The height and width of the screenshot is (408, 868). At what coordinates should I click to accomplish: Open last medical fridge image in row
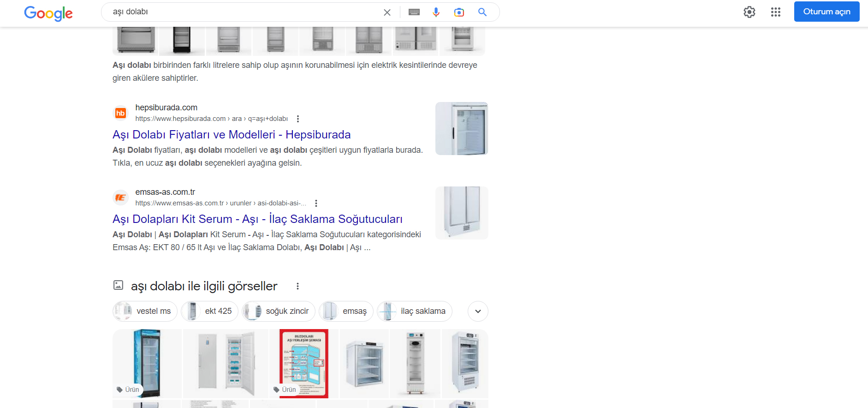coord(465,364)
